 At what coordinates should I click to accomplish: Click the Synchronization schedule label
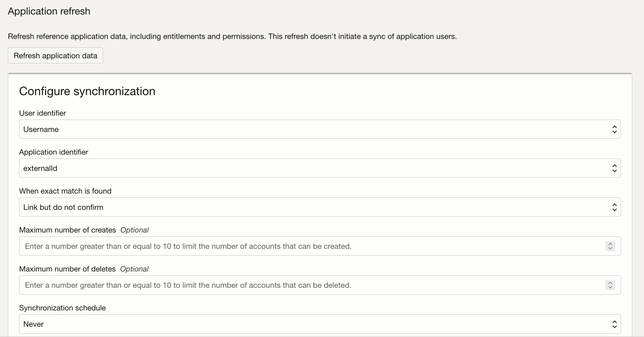pos(62,308)
